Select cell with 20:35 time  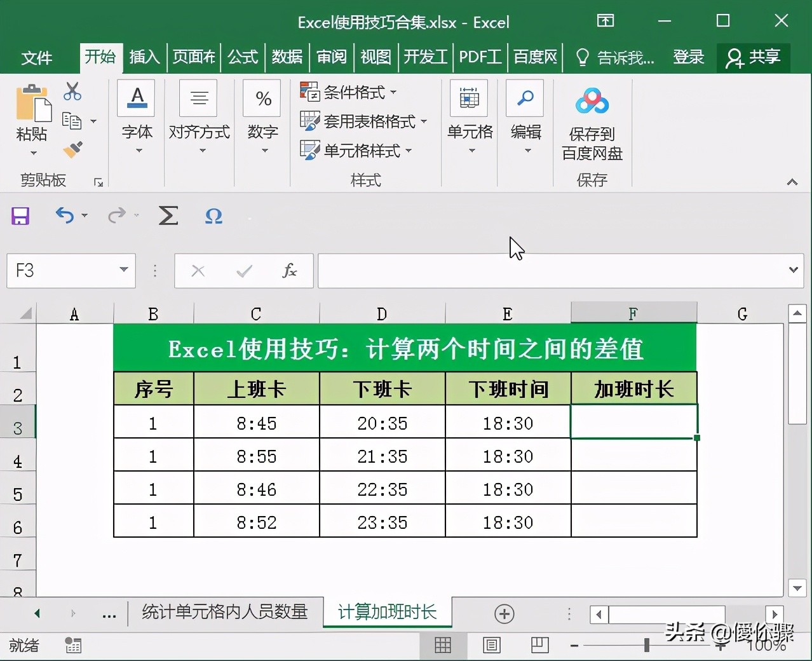tap(382, 423)
